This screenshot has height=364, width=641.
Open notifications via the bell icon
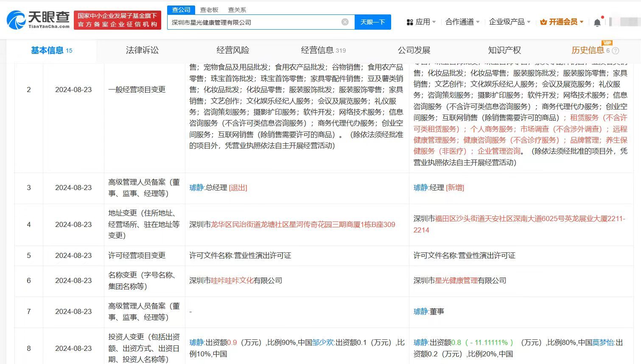[598, 22]
